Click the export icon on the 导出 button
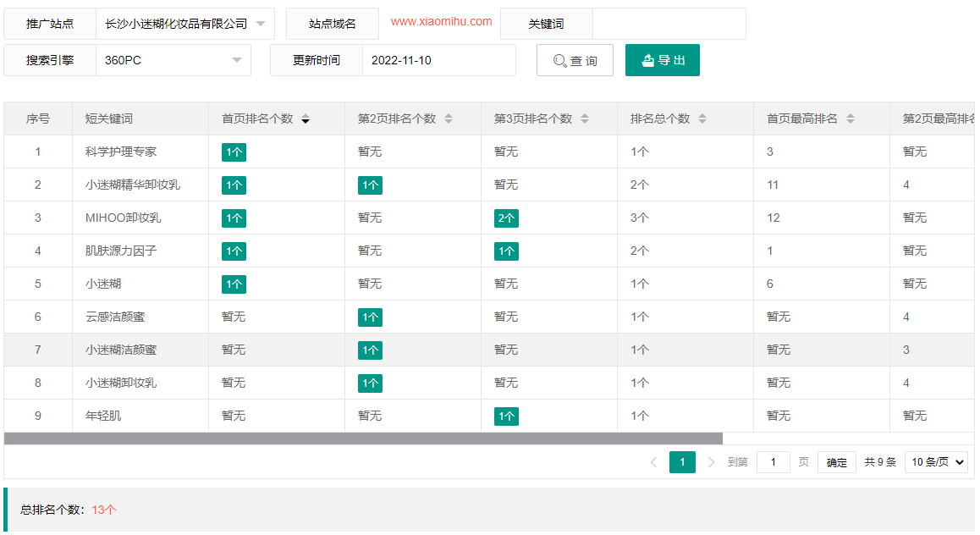This screenshot has width=980, height=535. pyautogui.click(x=647, y=60)
